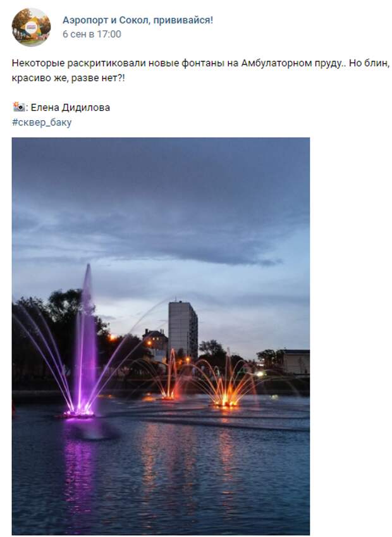
Task: Click the low building at the photo's right edge
Action: pos(295,362)
